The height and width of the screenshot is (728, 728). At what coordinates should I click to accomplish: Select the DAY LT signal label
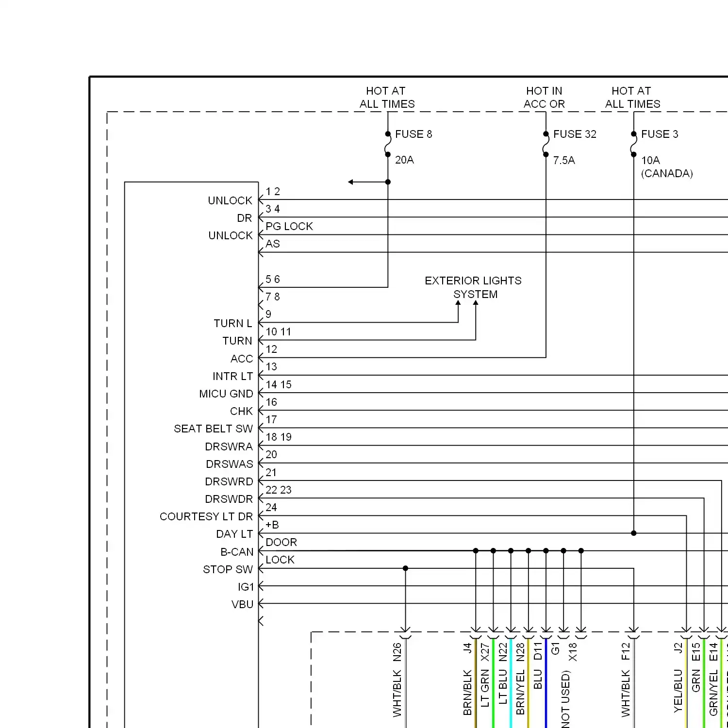[x=234, y=534]
